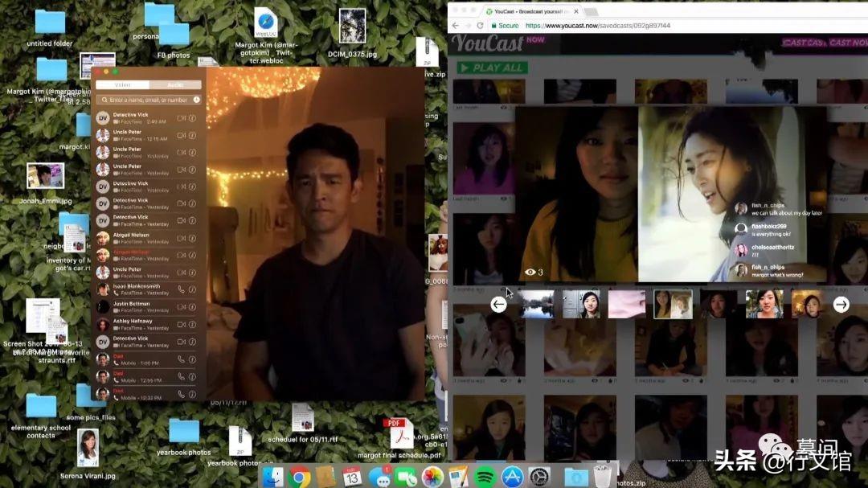Go to next cast with right arrow
Screen dimensions: 868x488
click(x=841, y=304)
